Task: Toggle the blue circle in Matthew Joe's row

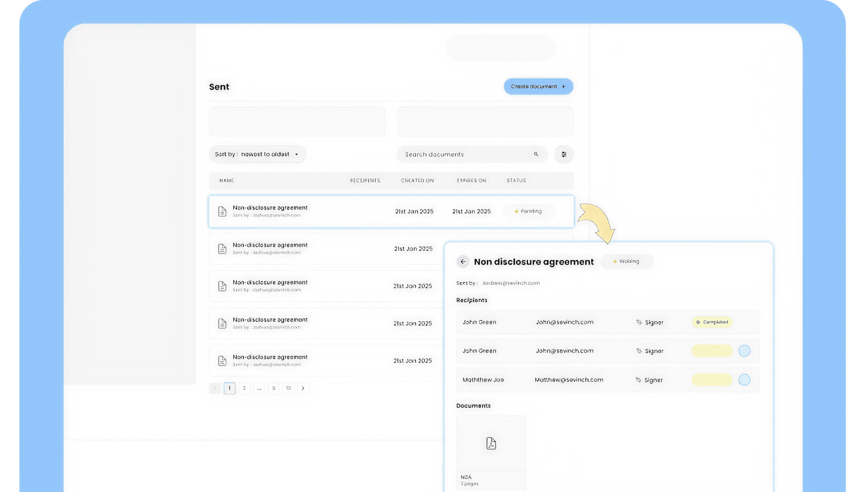Action: [744, 380]
